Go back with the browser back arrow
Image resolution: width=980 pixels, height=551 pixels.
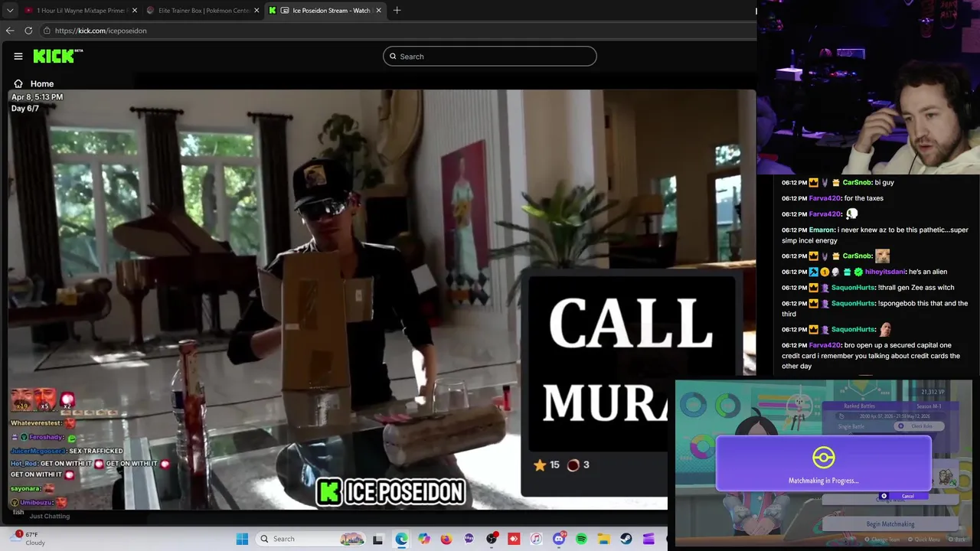(10, 31)
